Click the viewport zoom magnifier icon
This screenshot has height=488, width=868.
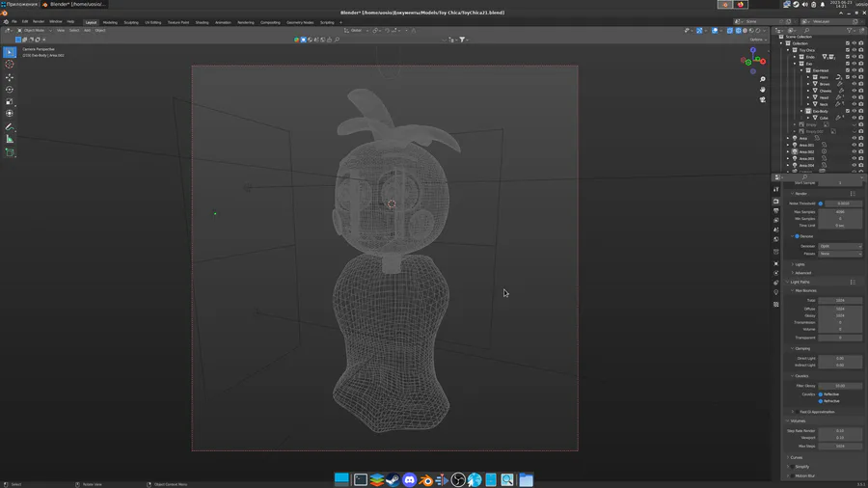pyautogui.click(x=762, y=80)
